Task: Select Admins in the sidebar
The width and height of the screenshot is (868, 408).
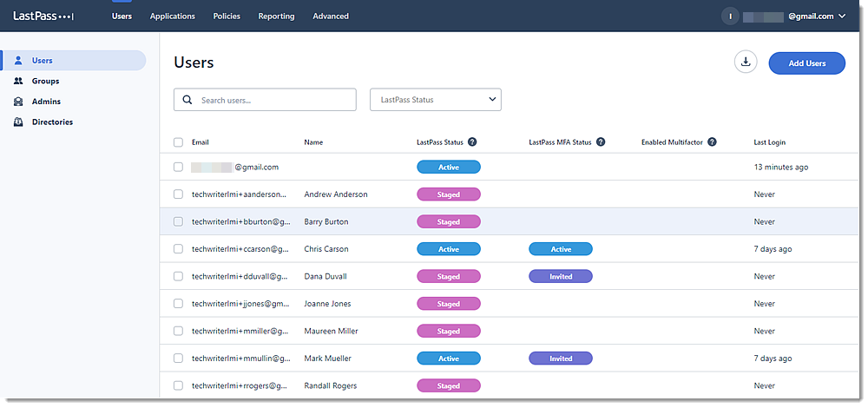Action: [x=47, y=102]
